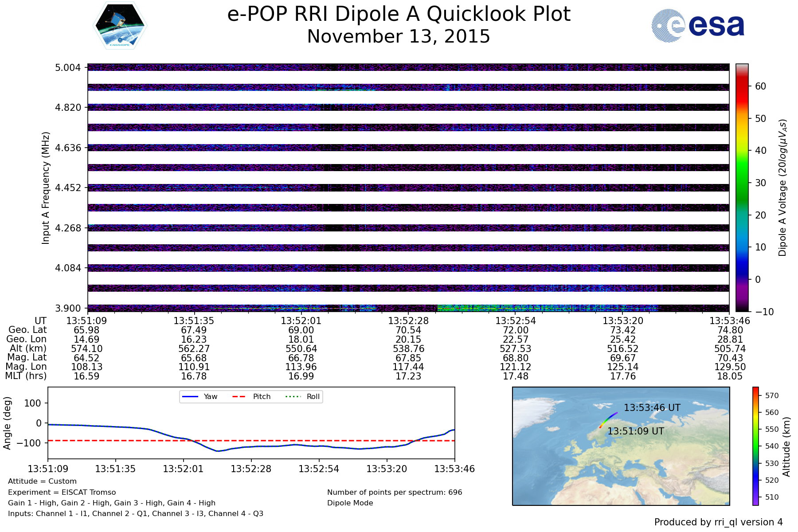The height and width of the screenshot is (532, 798).
Task: Click the 'Input A Frequency (MHz)' axis label
Action: point(46,188)
